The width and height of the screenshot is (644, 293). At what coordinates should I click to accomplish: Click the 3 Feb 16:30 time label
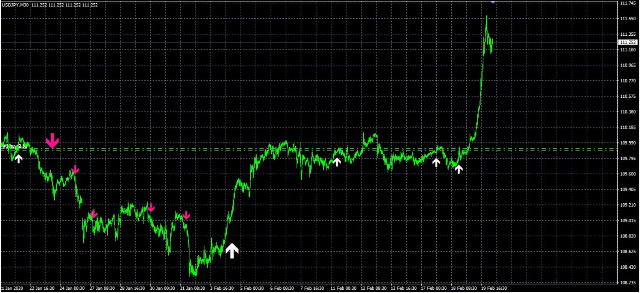222,289
